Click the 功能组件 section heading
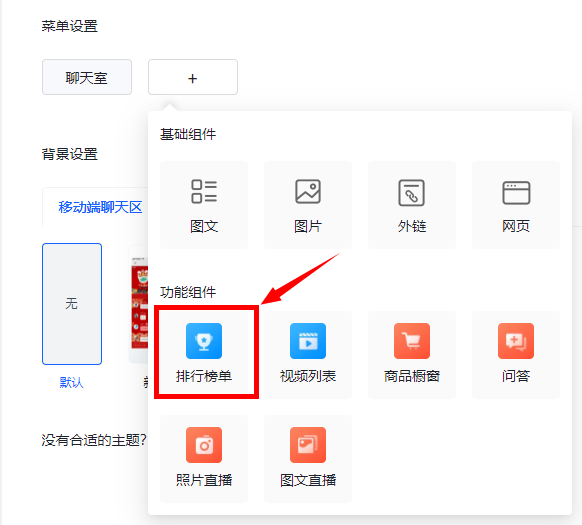The image size is (582, 525). pos(188,292)
